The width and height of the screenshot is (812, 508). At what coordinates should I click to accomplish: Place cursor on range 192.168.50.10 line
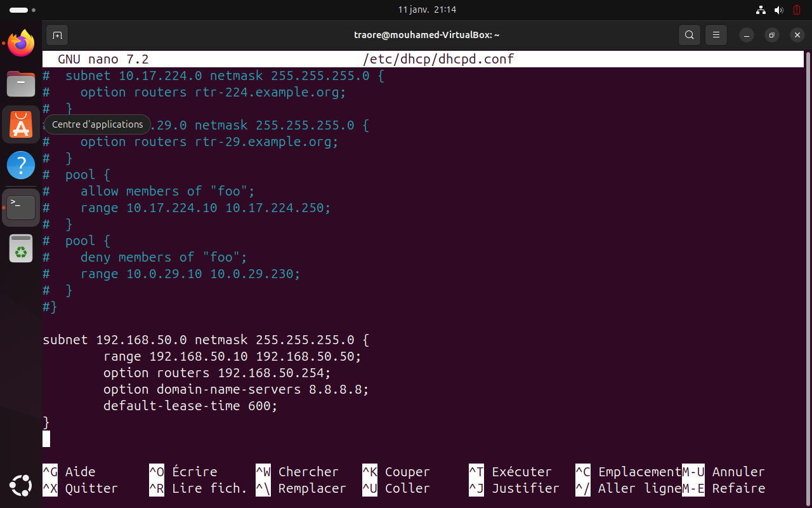[x=232, y=356]
